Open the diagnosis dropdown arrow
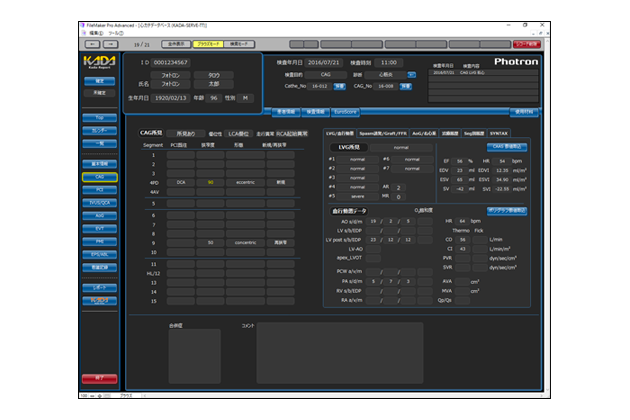This screenshot has height=420, width=630. coord(411,74)
